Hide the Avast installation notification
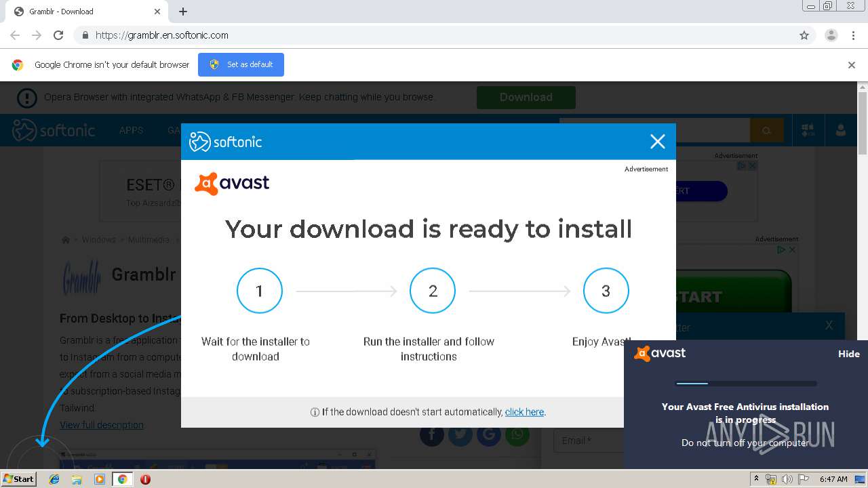The width and height of the screenshot is (868, 488). [x=848, y=354]
